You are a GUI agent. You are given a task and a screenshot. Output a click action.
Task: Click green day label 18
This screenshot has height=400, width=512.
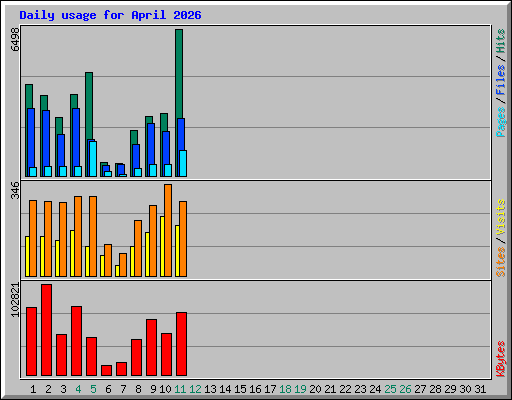pos(285,389)
